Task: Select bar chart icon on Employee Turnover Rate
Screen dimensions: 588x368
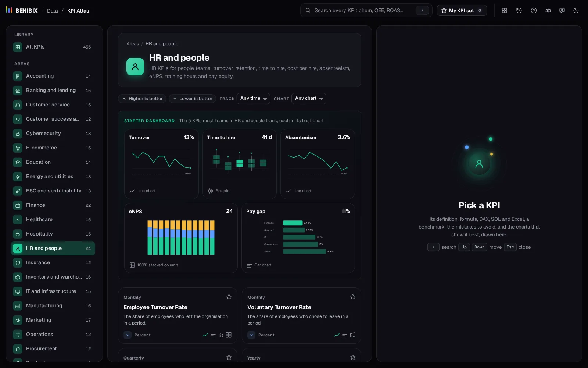Action: coord(213,335)
